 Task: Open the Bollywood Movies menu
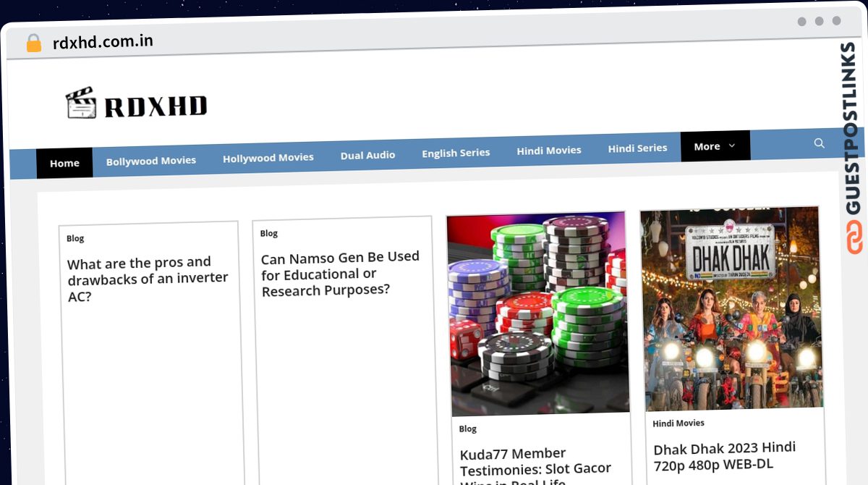151,161
